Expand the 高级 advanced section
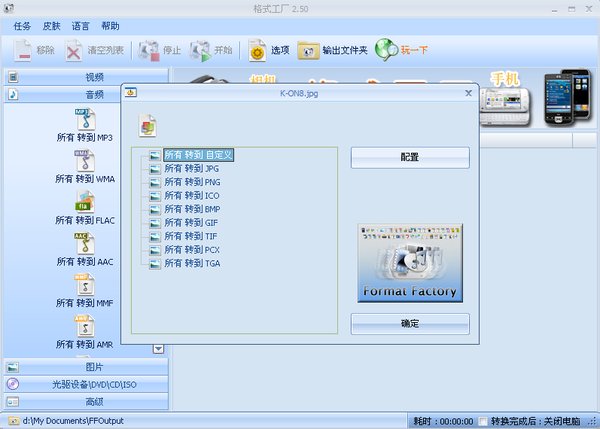The height and width of the screenshot is (429, 600). 86,401
